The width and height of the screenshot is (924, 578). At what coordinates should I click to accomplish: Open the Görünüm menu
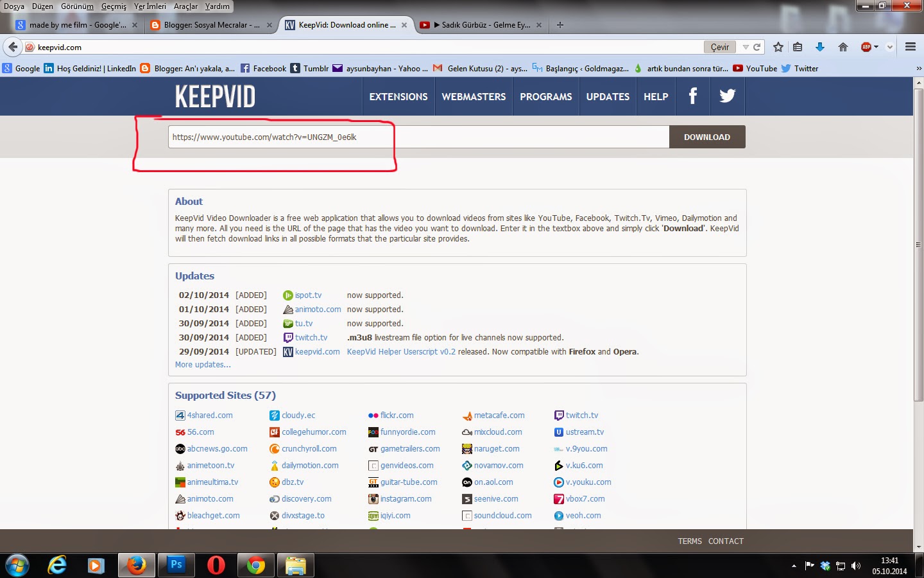[x=77, y=6]
